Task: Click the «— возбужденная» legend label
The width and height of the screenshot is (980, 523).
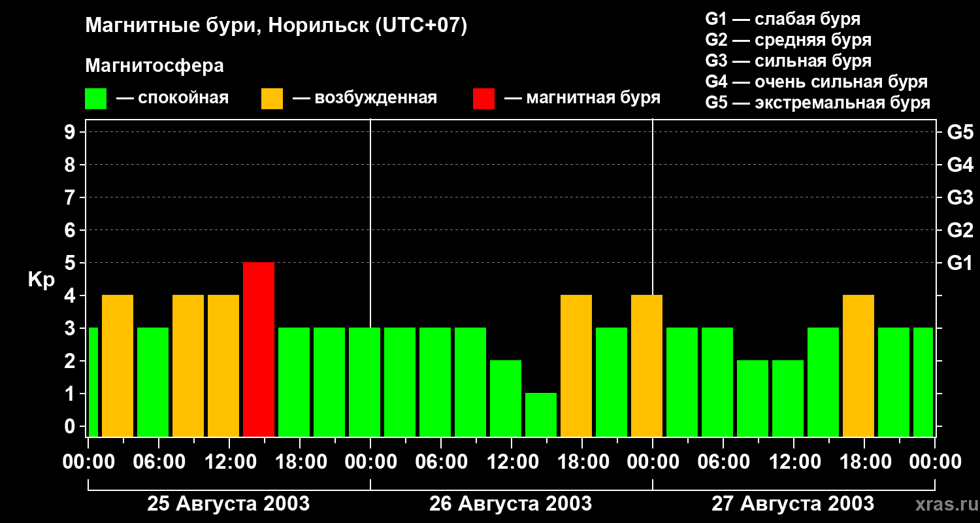Action: pyautogui.click(x=365, y=98)
